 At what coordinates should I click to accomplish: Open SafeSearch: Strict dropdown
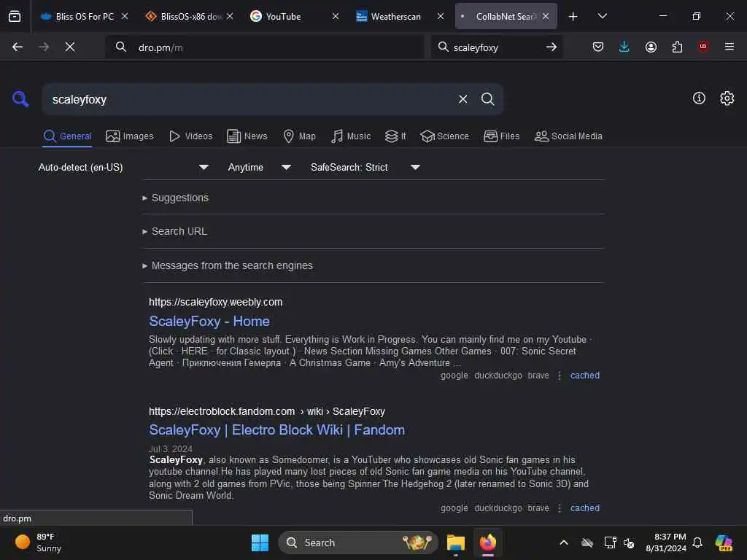pyautogui.click(x=365, y=167)
